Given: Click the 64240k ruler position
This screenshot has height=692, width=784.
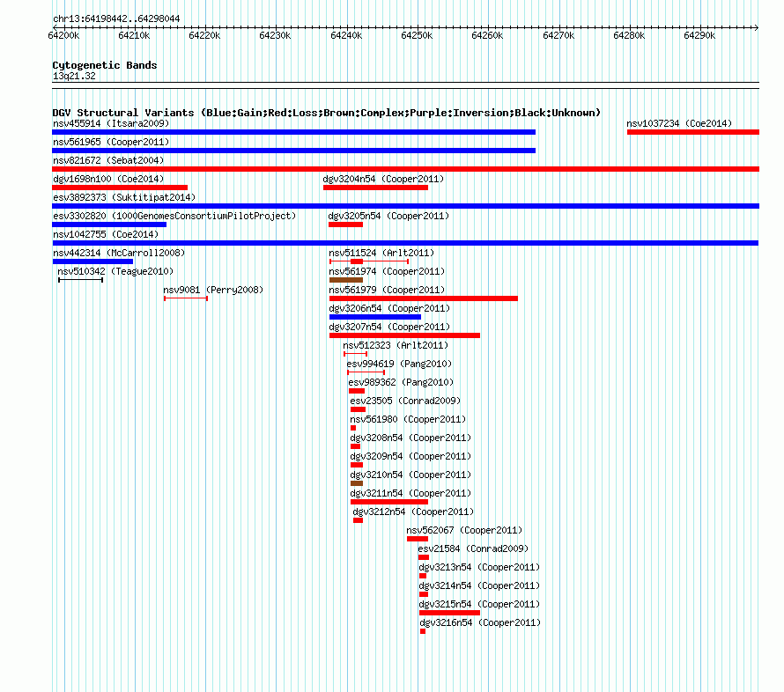Looking at the screenshot, I should point(346,35).
